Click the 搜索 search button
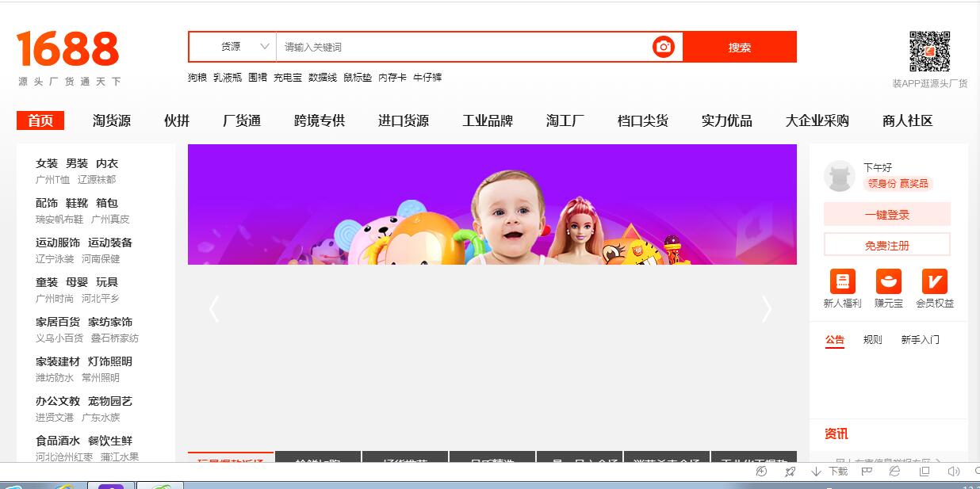 click(740, 47)
